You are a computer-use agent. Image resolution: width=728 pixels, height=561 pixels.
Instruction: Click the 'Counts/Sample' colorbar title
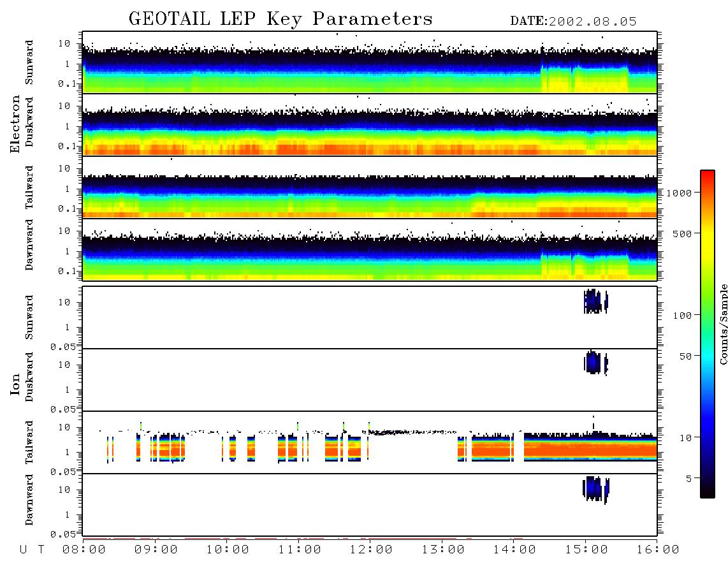click(x=723, y=324)
